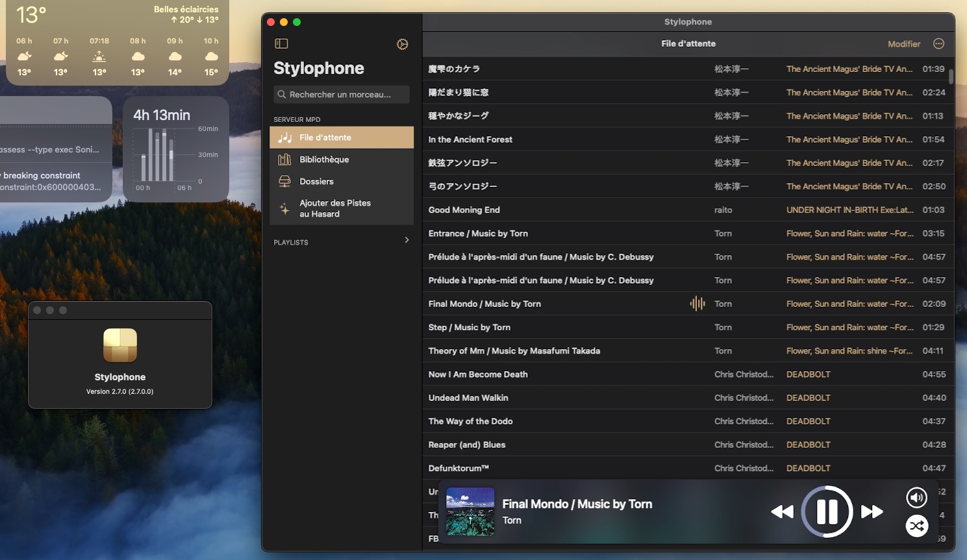
Task: Choose Ajouter des Pistes au Hasard
Action: pos(342,208)
